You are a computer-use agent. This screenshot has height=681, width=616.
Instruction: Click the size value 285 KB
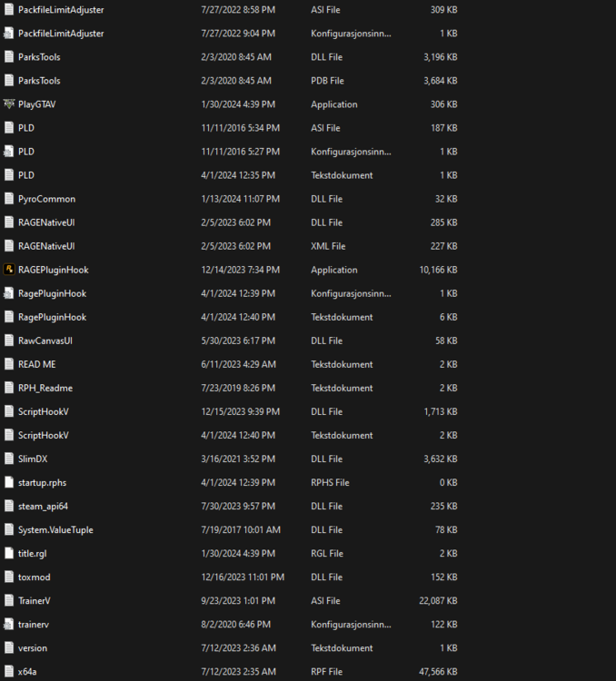444,222
